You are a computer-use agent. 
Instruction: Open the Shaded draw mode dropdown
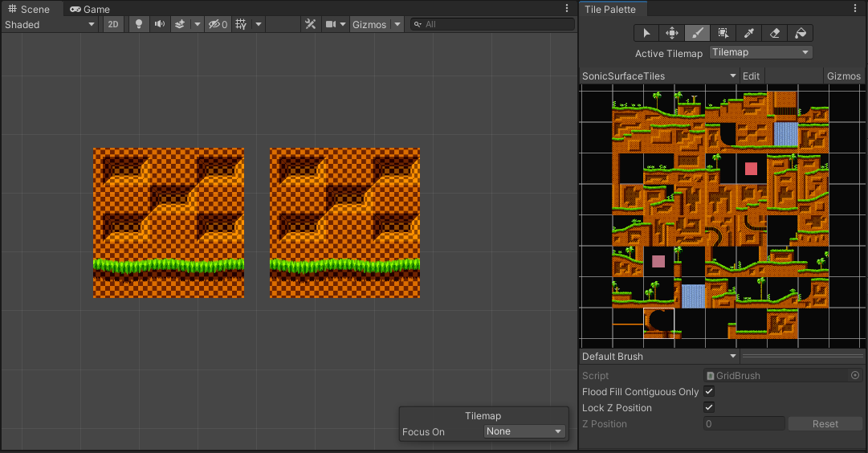pyautogui.click(x=50, y=24)
